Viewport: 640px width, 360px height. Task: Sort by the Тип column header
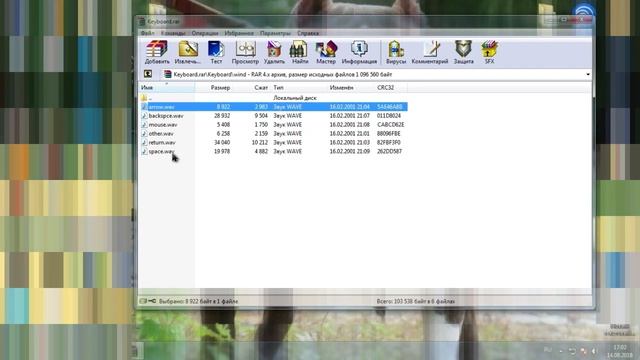(299, 88)
